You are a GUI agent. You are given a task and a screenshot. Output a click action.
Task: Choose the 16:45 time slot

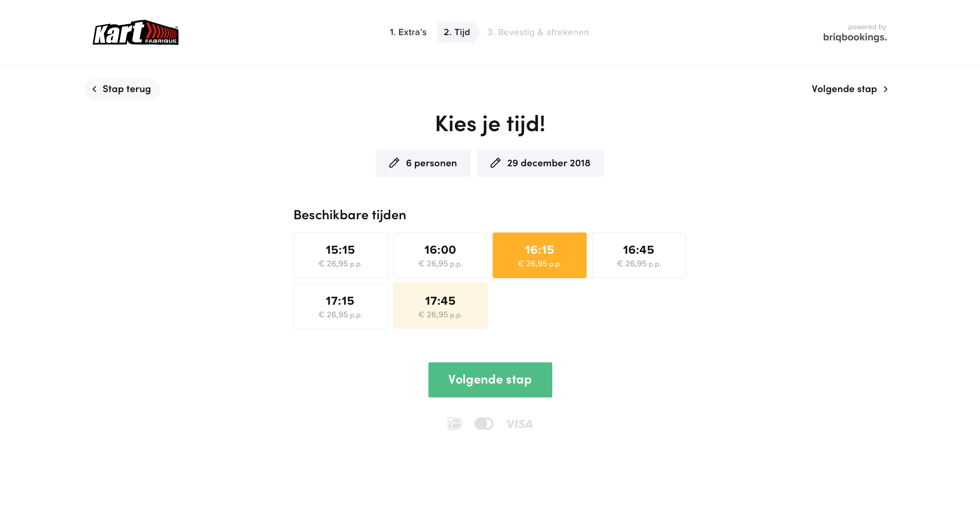pos(638,255)
